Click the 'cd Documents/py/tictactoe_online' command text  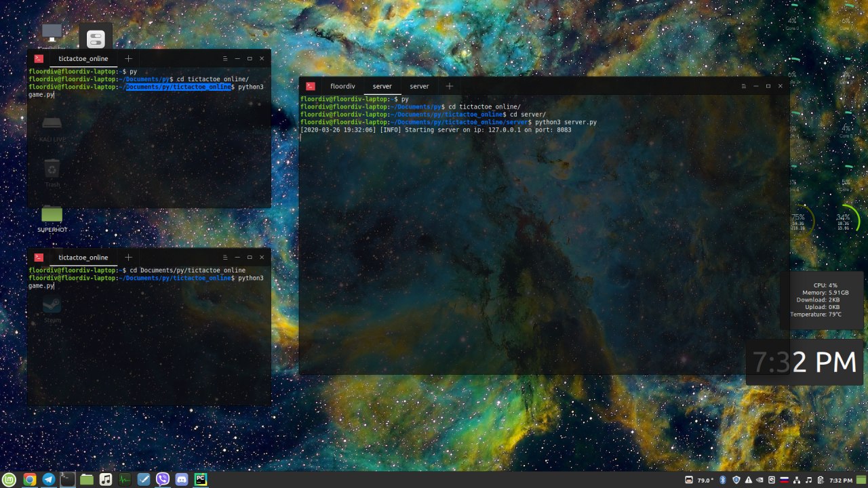click(188, 270)
